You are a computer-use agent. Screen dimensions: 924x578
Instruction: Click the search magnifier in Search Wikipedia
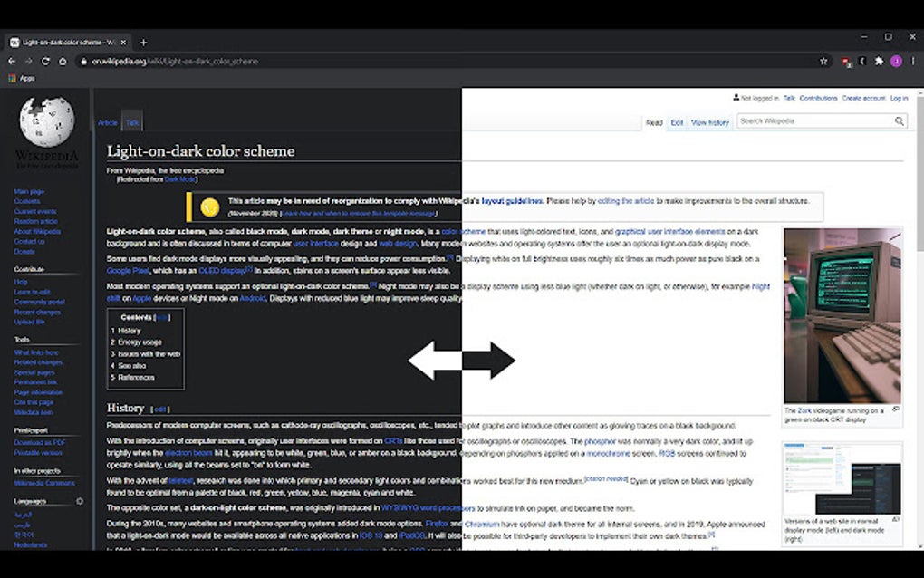(x=899, y=120)
